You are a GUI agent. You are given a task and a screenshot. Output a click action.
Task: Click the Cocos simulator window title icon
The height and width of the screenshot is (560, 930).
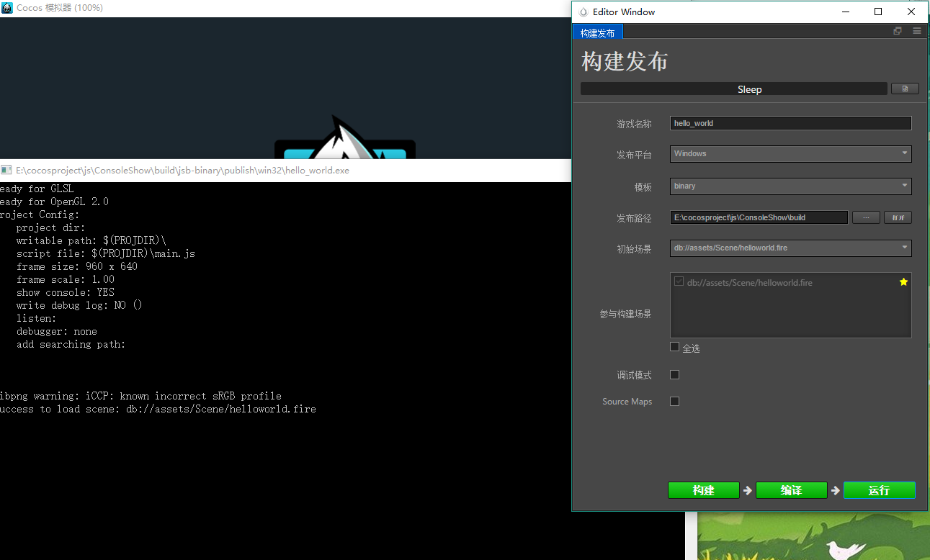(x=7, y=8)
